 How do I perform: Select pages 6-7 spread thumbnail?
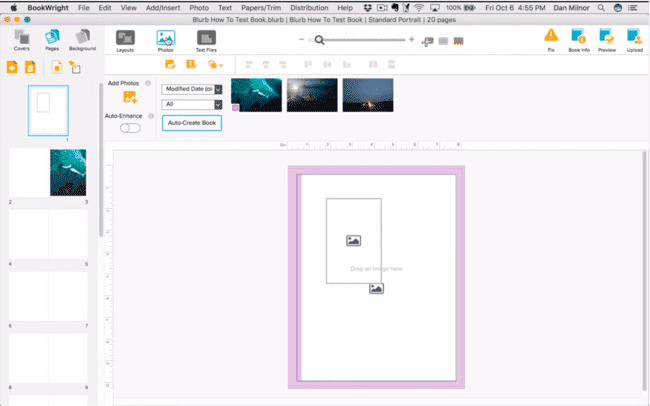(x=48, y=296)
